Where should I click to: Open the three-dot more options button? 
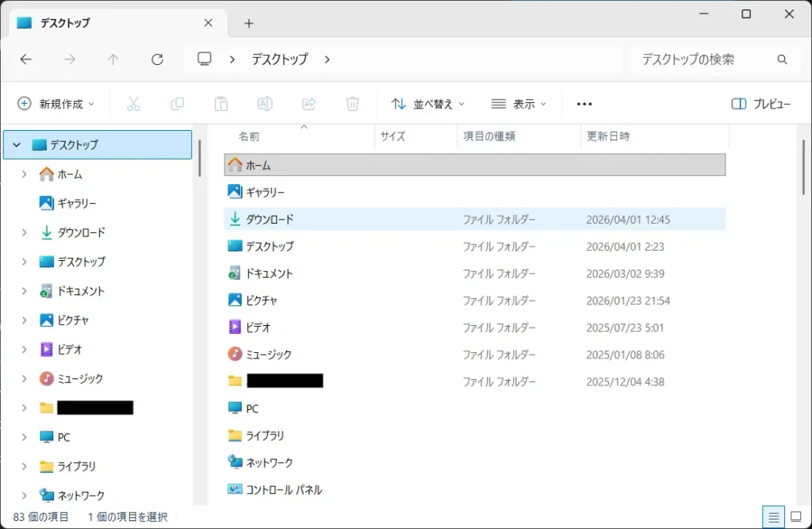(x=584, y=104)
